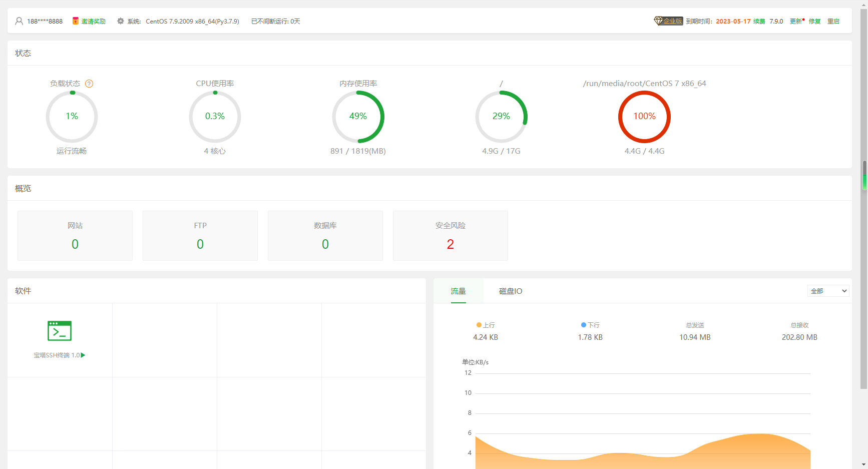The width and height of the screenshot is (868, 469).
Task: Click the red 100% disk usage ring
Action: coord(644,117)
